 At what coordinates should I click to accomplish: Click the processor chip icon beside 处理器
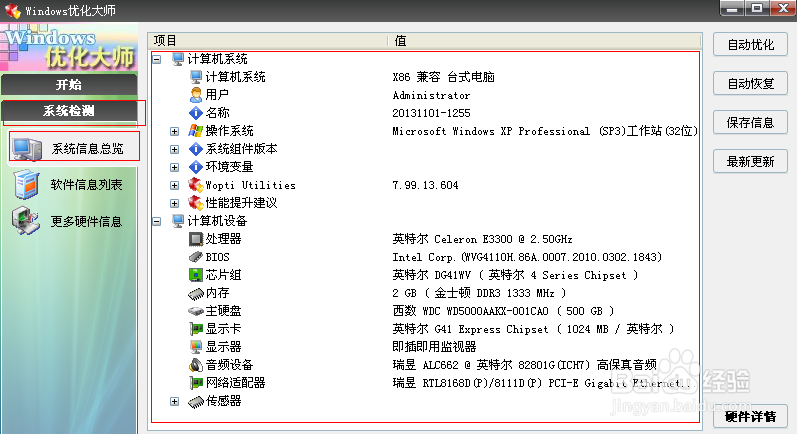point(196,239)
